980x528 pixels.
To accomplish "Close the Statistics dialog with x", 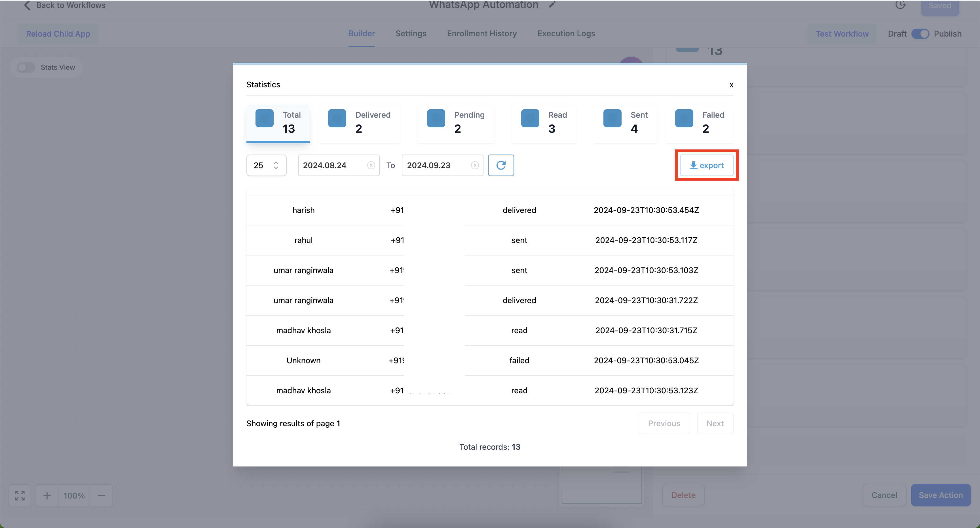I will point(731,85).
